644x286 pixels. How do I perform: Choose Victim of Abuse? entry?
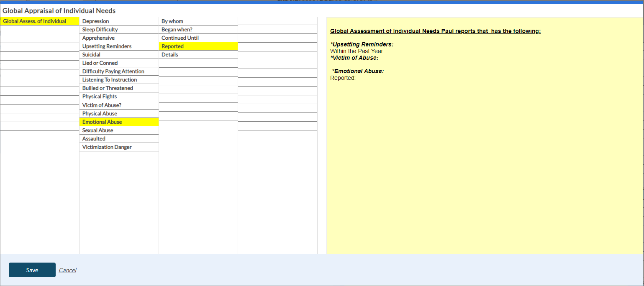tap(102, 105)
